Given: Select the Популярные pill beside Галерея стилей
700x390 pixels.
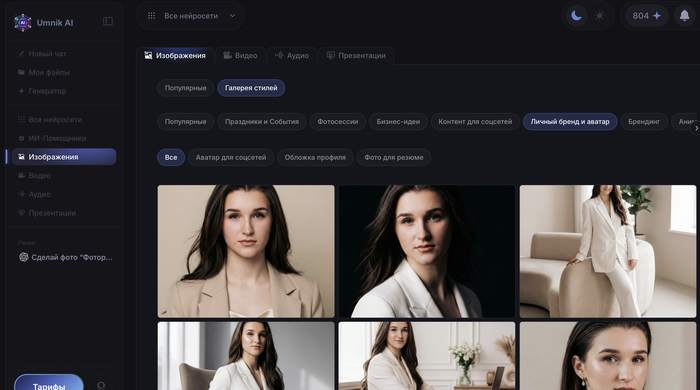Looking at the screenshot, I should pos(185,88).
